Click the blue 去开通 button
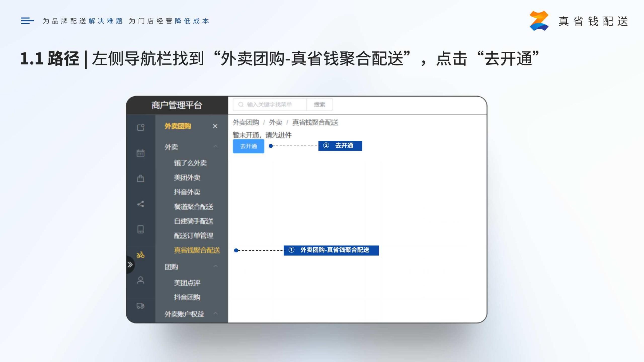This screenshot has height=362, width=644. coord(249,146)
